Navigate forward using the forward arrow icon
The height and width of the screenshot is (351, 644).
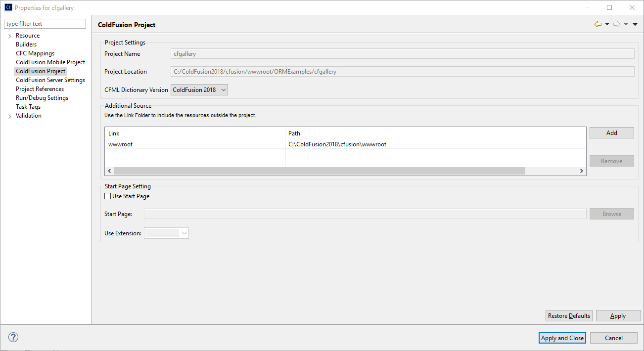click(x=616, y=24)
